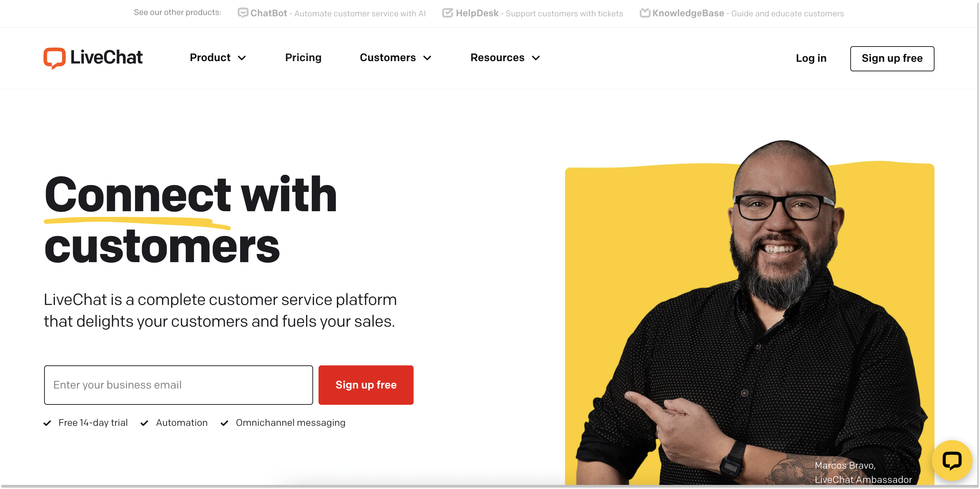Open the Pricing page
The width and height of the screenshot is (980, 489).
[303, 58]
